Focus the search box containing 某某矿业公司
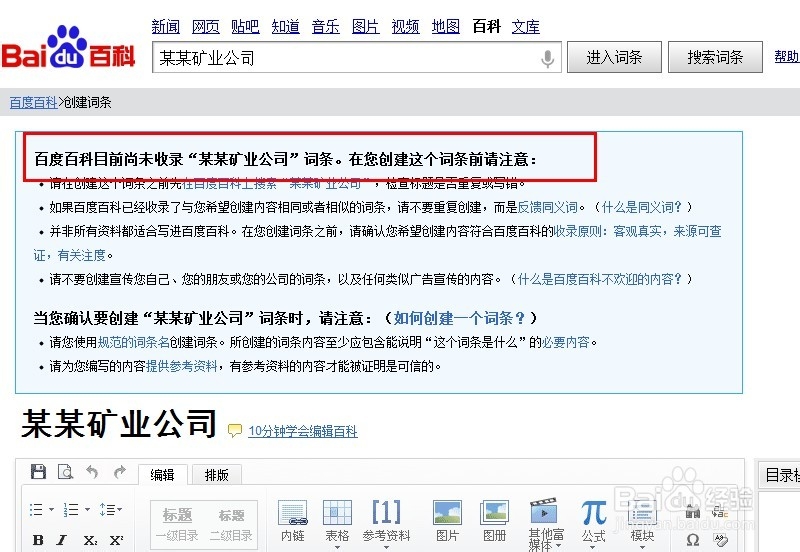800x552 pixels. 357,57
